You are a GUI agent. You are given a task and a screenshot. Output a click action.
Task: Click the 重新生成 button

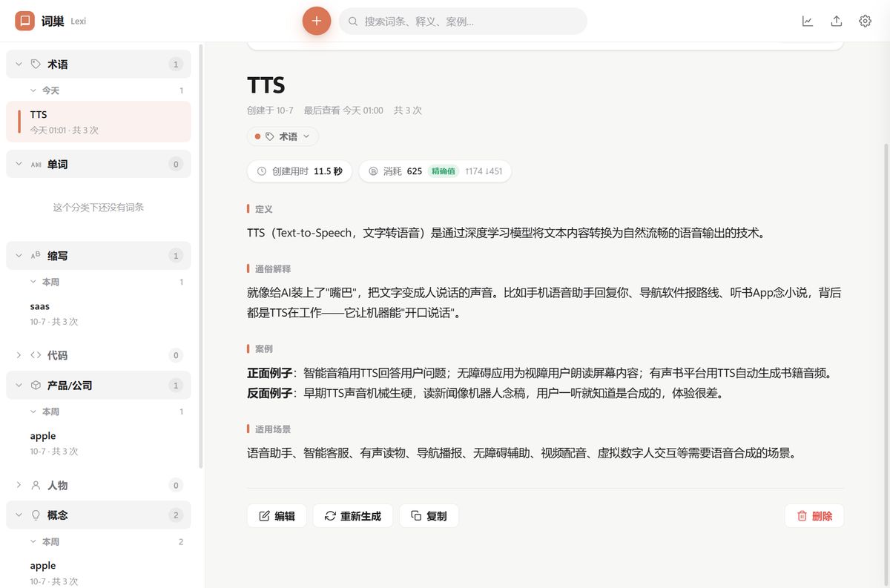pos(353,516)
